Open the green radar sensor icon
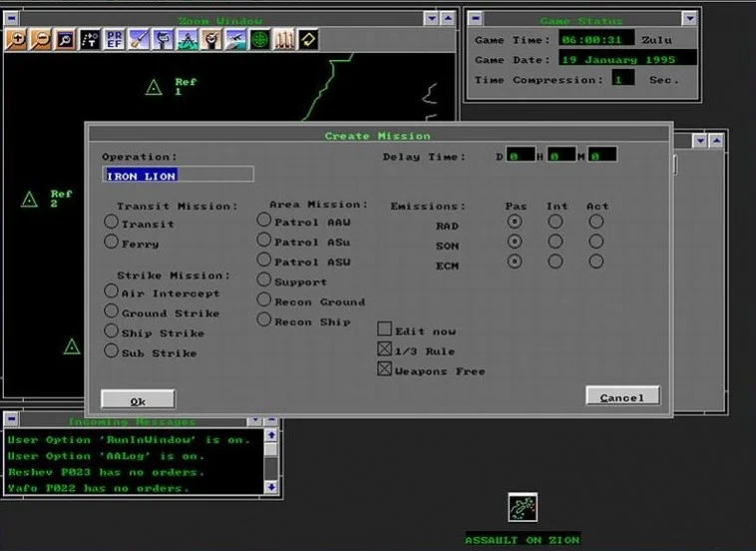 260,39
